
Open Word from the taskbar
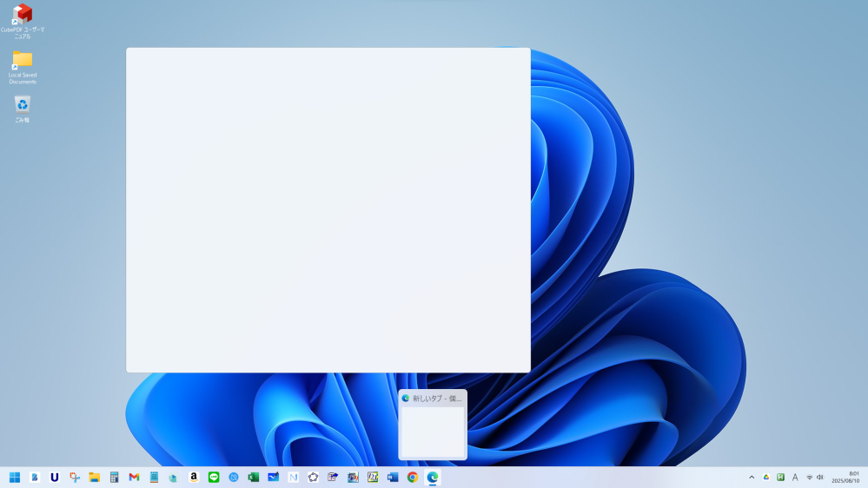(x=393, y=477)
